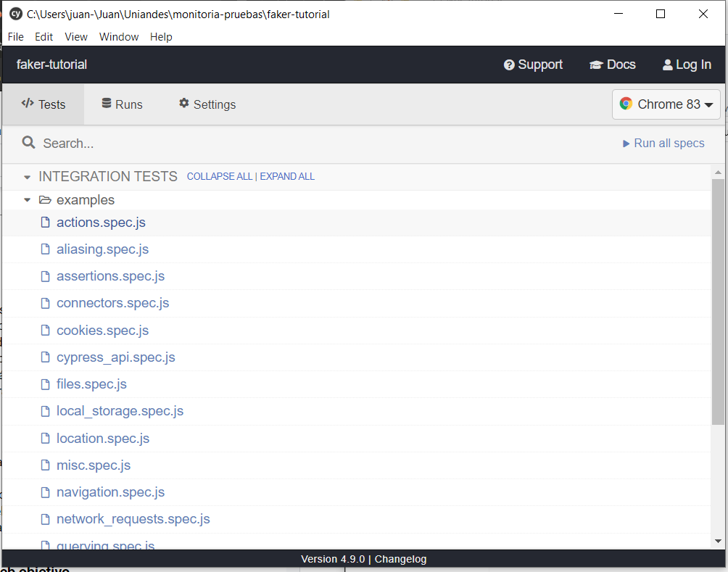Open the Docs link
Image resolution: width=728 pixels, height=572 pixels.
[613, 65]
